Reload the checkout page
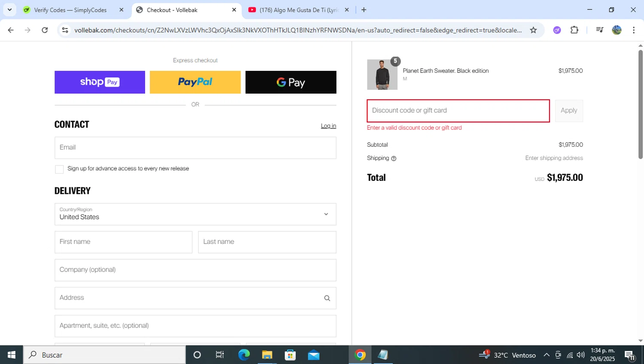The image size is (644, 364). [45, 30]
